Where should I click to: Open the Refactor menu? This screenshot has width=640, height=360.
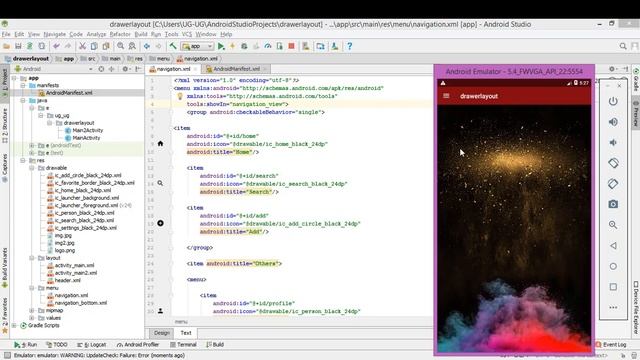point(120,34)
